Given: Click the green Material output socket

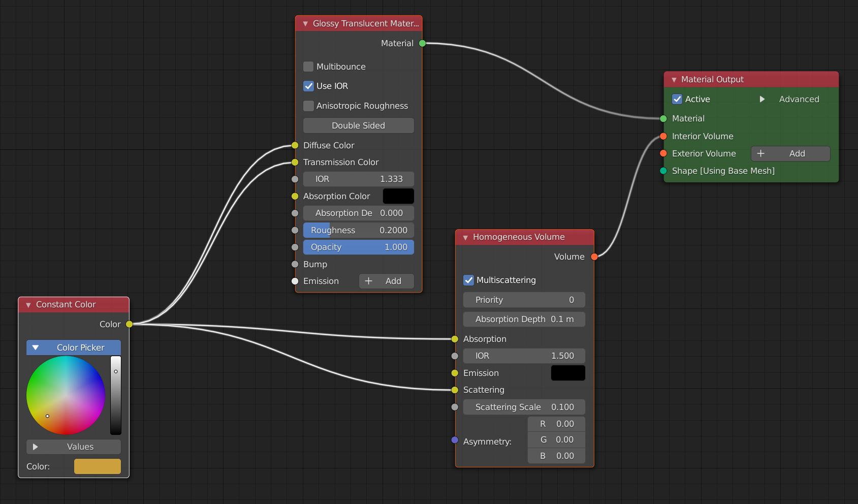Looking at the screenshot, I should tap(422, 44).
